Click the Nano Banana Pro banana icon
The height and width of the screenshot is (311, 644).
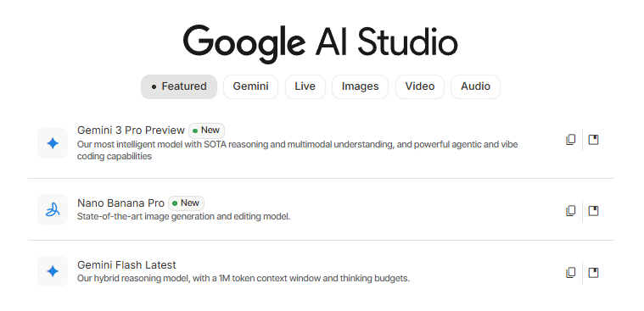click(x=53, y=209)
